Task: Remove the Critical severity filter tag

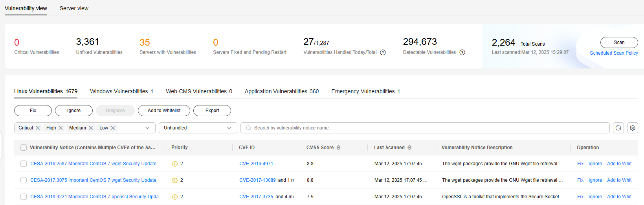Action: (38, 128)
